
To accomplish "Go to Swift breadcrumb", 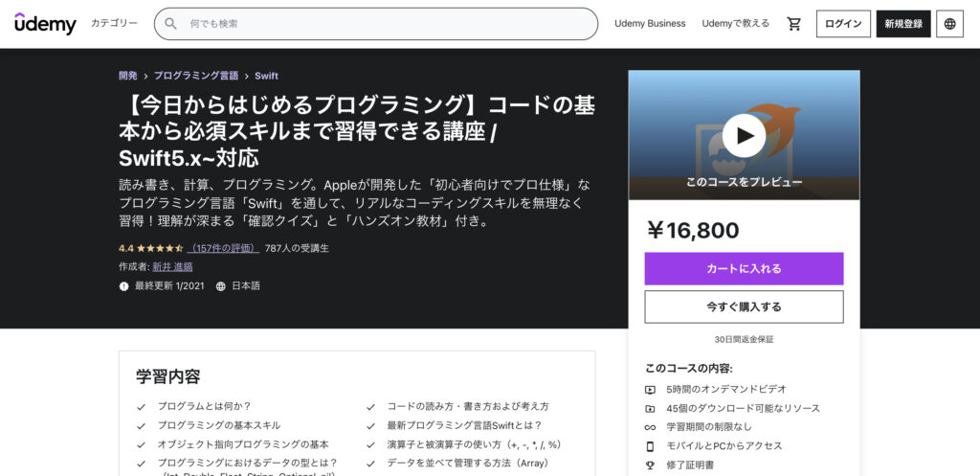I will click(x=266, y=76).
